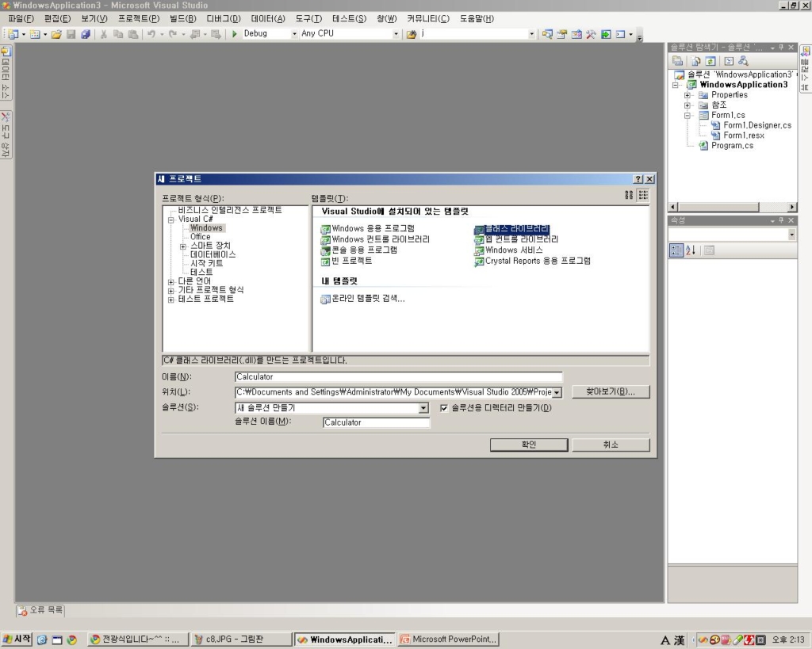
Task: Expand 테스트 프로젝트 node
Action: (x=171, y=300)
